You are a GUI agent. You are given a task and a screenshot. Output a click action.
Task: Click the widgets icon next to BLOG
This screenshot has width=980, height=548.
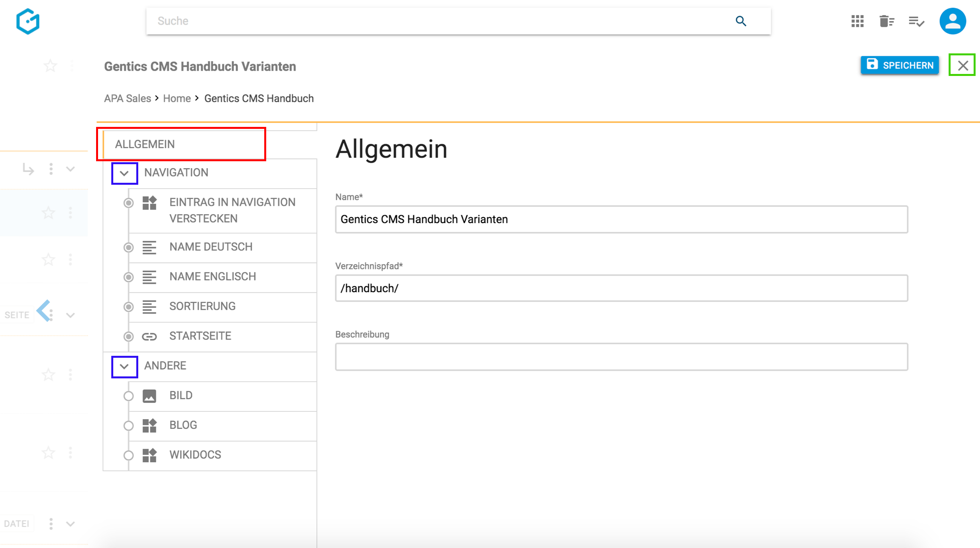pyautogui.click(x=150, y=425)
